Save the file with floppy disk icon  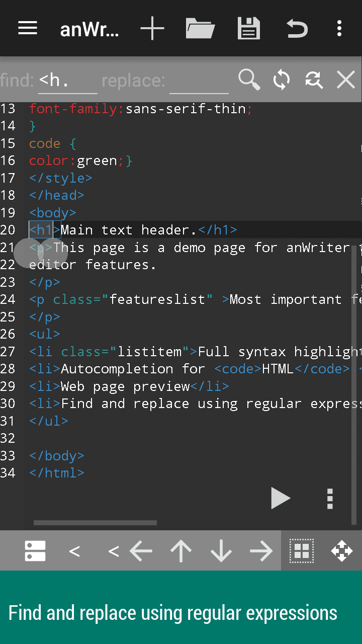(x=249, y=28)
